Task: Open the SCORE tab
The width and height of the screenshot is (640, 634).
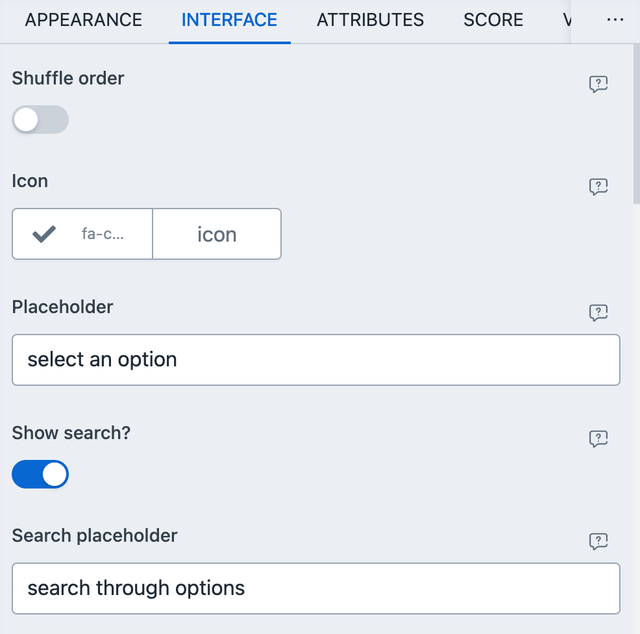Action: (x=493, y=20)
